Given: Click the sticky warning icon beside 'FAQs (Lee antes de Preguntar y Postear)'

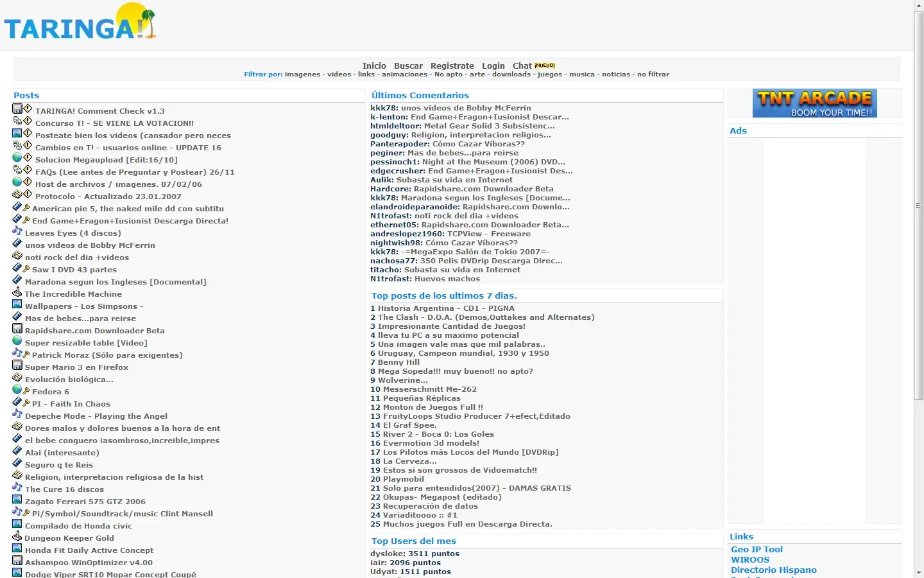Looking at the screenshot, I should 28,170.
